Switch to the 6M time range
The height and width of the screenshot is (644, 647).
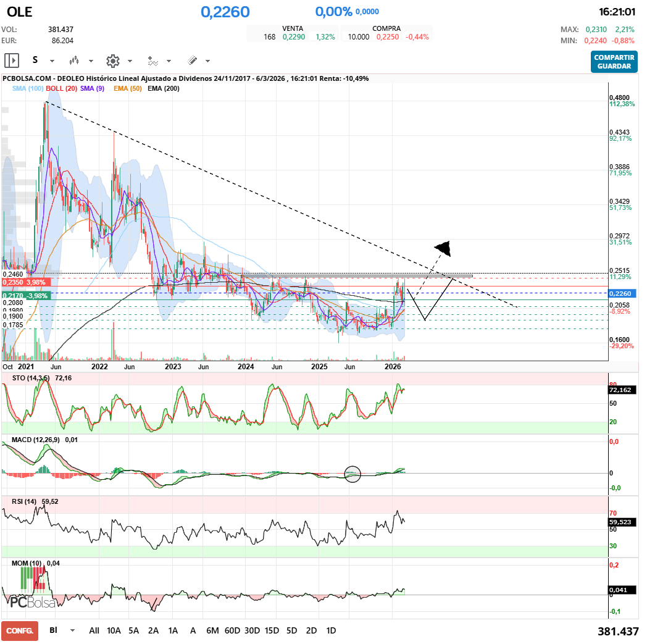(x=212, y=630)
